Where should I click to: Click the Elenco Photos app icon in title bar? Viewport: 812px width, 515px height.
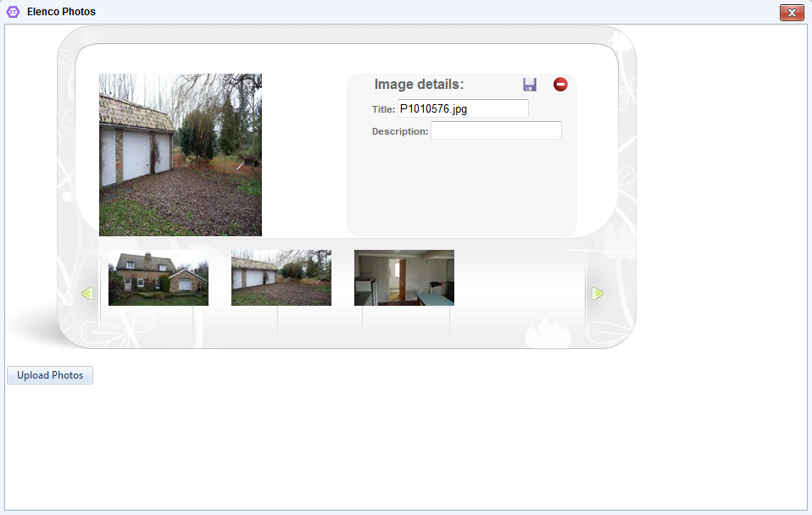[13, 11]
